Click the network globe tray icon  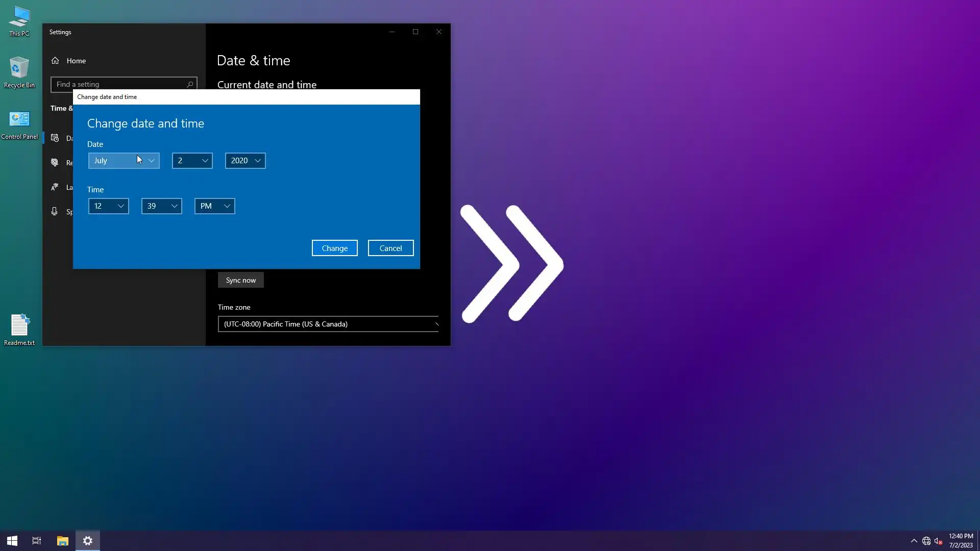[x=926, y=541]
